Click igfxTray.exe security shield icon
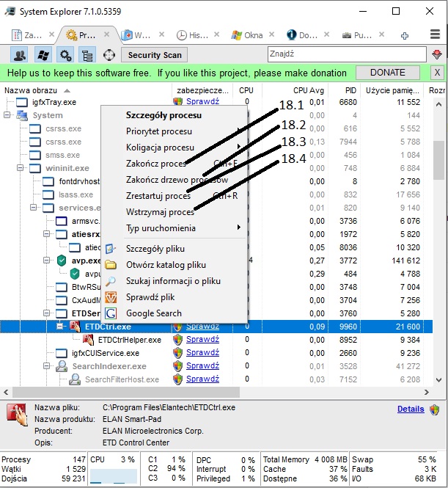This screenshot has width=448, height=488. pos(177,101)
